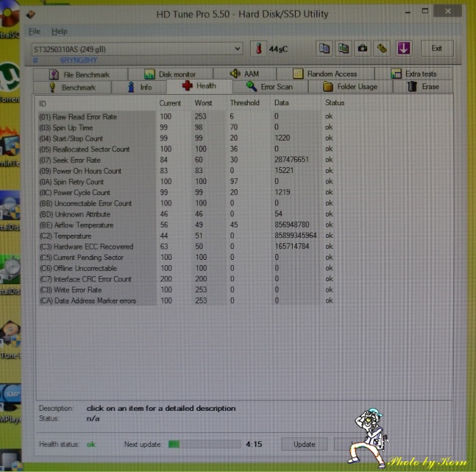The image size is (476, 472).
Task: Click the ID column header
Action: 42,104
